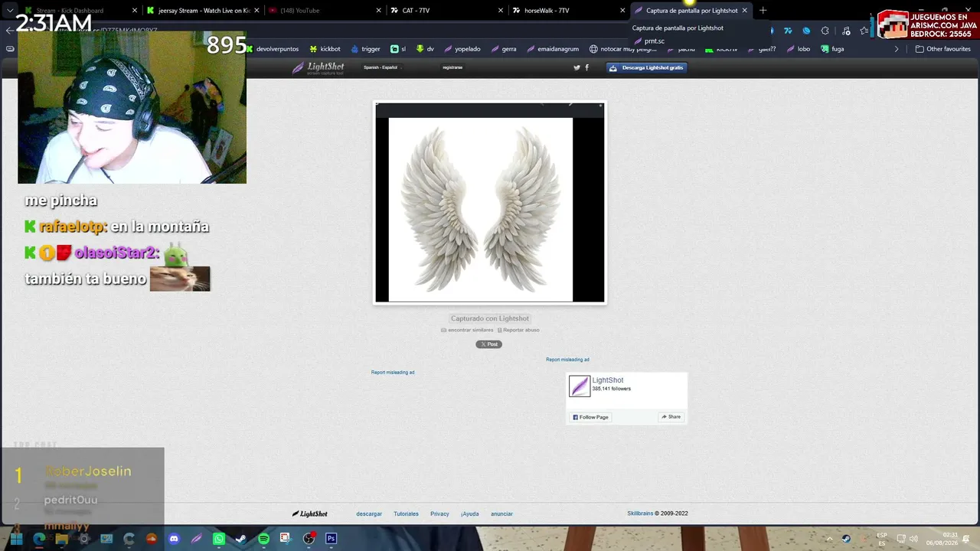The image size is (980, 551).
Task: Open the Other favourites folder
Action: [943, 49]
